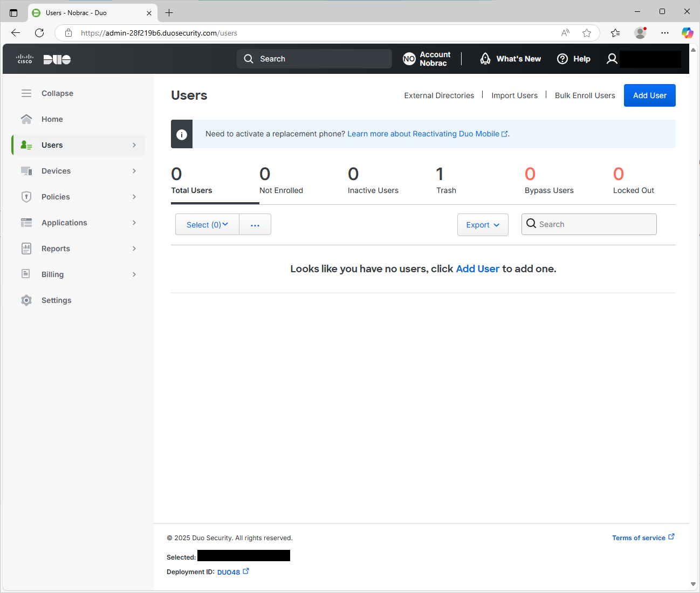Expand the Devices sidebar chevron
Image resolution: width=700 pixels, height=593 pixels.
click(x=134, y=171)
